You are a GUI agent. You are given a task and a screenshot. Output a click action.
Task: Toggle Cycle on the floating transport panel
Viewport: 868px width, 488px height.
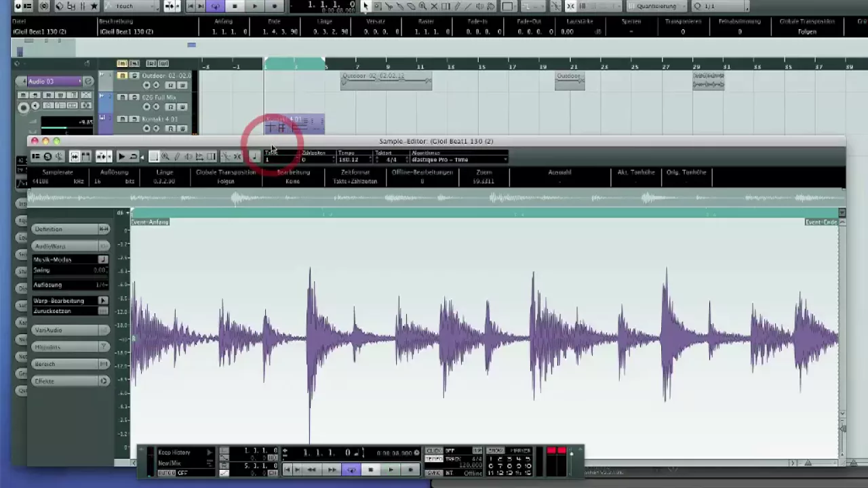(x=351, y=469)
